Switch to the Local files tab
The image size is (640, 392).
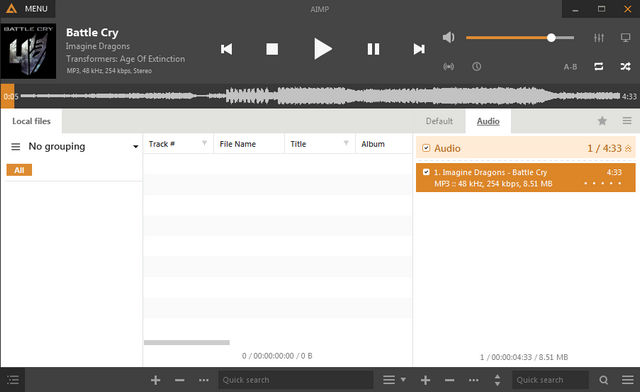(31, 121)
